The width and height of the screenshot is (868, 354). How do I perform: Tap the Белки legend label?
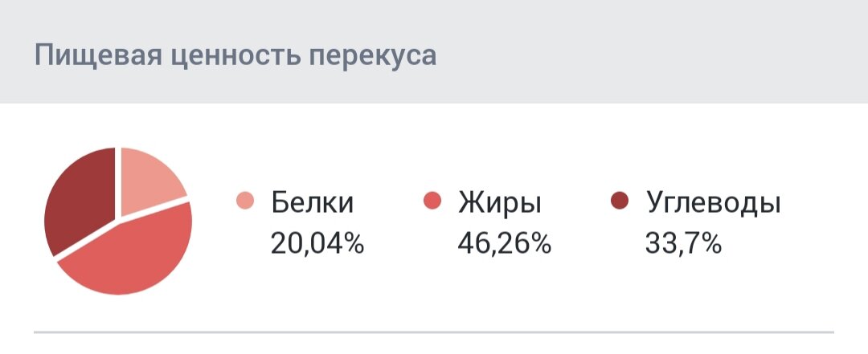pyautogui.click(x=312, y=202)
